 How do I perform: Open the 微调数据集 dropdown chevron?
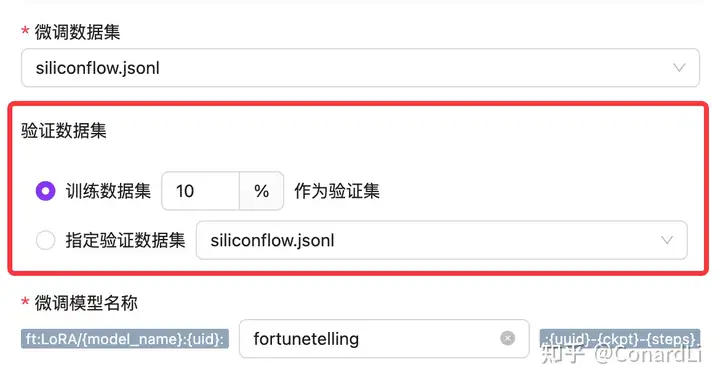click(679, 68)
